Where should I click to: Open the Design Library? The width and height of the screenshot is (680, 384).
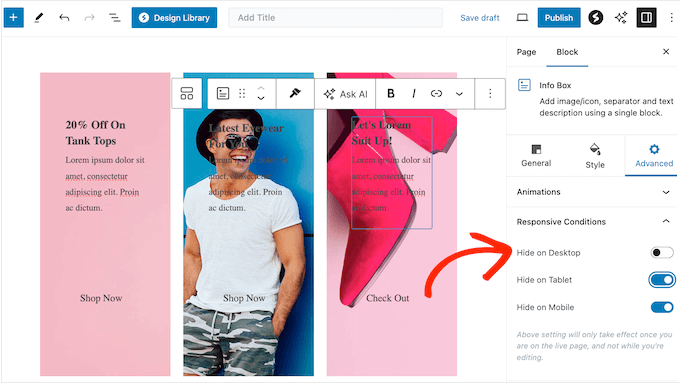[174, 18]
